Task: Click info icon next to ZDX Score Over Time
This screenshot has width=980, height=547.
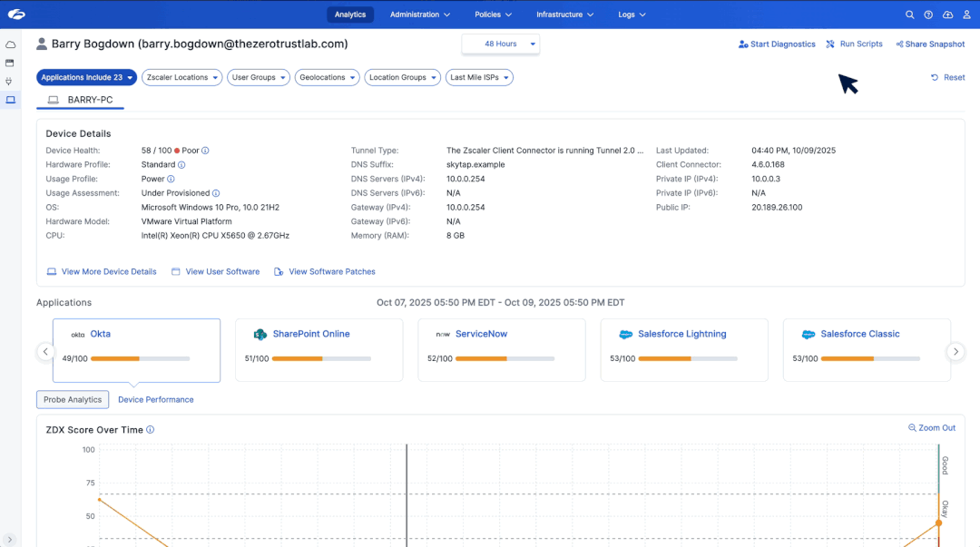Action: pos(151,430)
